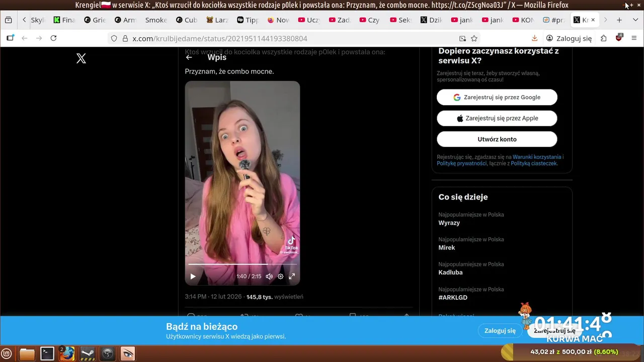The width and height of the screenshot is (644, 362).
Task: Switch to the Larz tab
Action: 217,20
